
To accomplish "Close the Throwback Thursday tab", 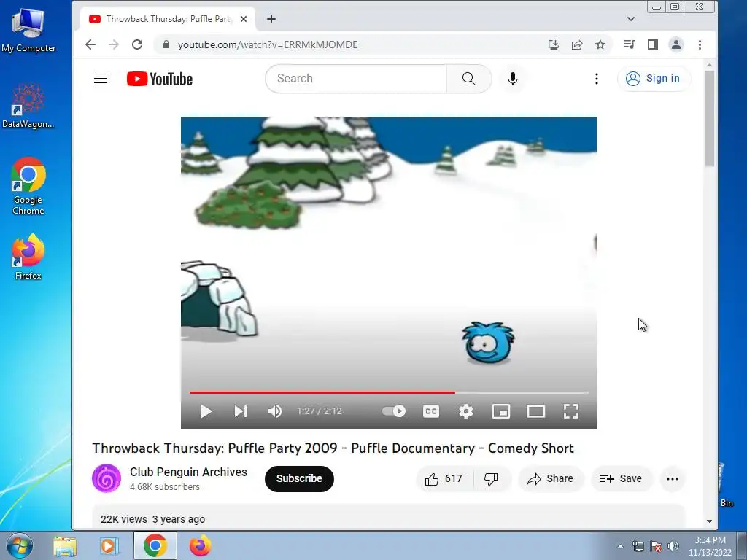I will 244,19.
